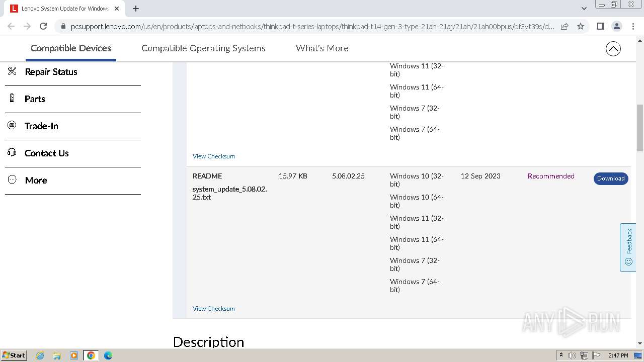Click the Trade-In icon

coord(12,126)
